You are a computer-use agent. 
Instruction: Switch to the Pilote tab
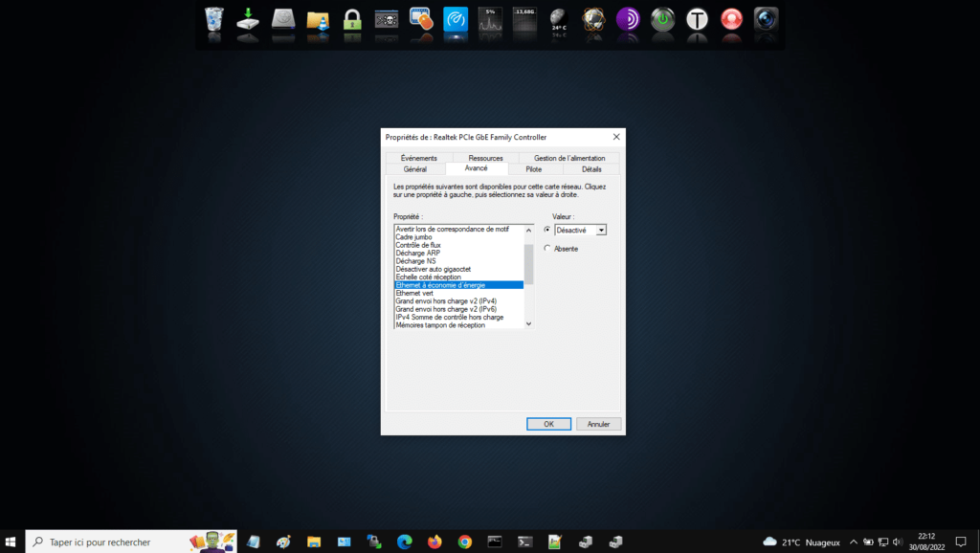coord(534,168)
